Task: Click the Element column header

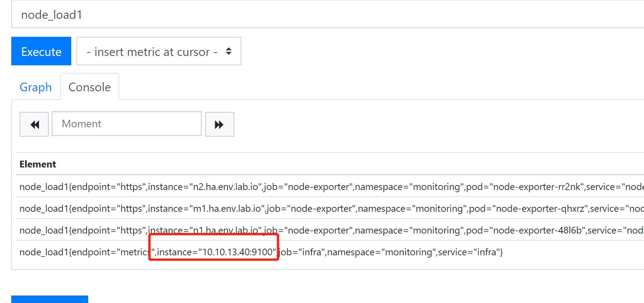Action: pos(37,164)
